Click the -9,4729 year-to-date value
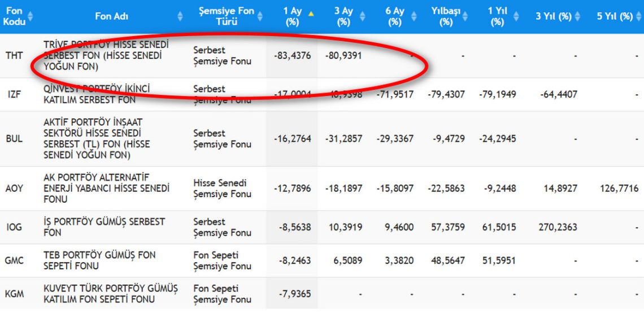 449,138
